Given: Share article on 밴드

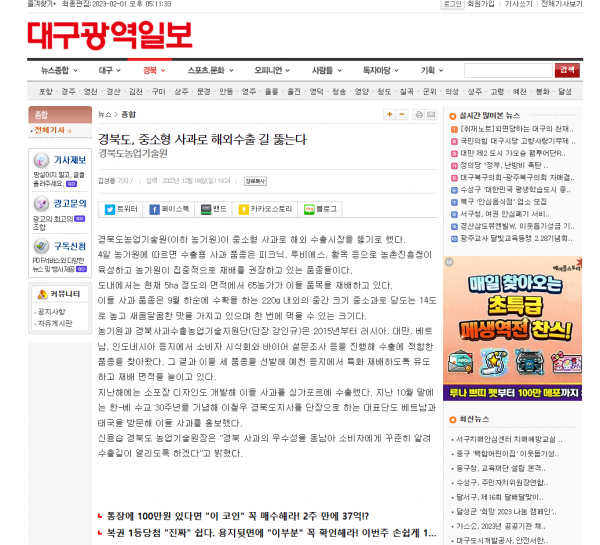Looking at the screenshot, I should (213, 209).
